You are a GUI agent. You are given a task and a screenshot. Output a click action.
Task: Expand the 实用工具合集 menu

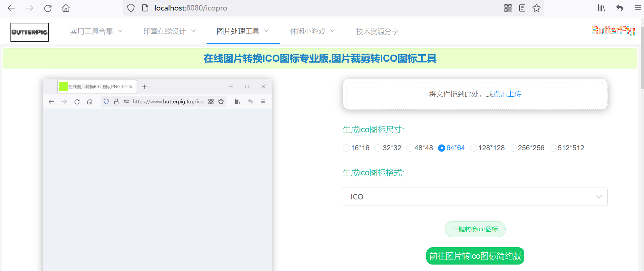[x=96, y=32]
